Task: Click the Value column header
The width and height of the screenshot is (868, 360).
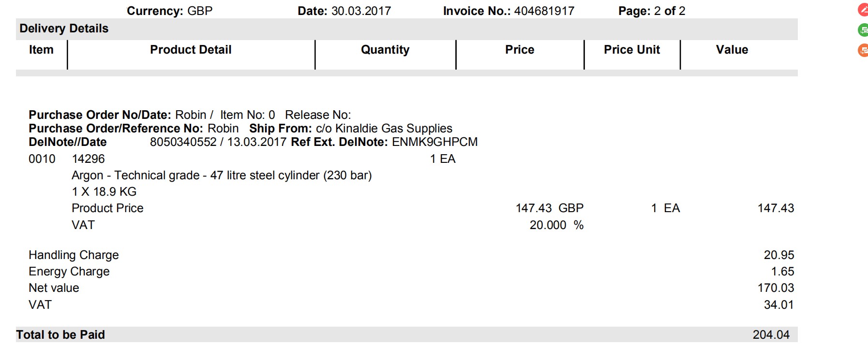Action: 732,50
